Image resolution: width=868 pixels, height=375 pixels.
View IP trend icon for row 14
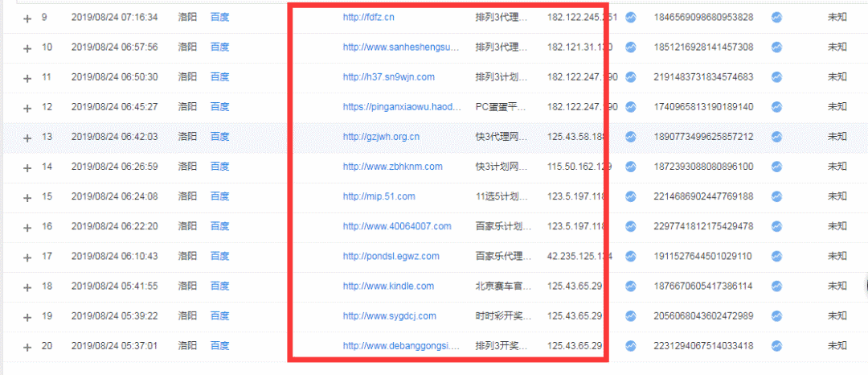(631, 166)
